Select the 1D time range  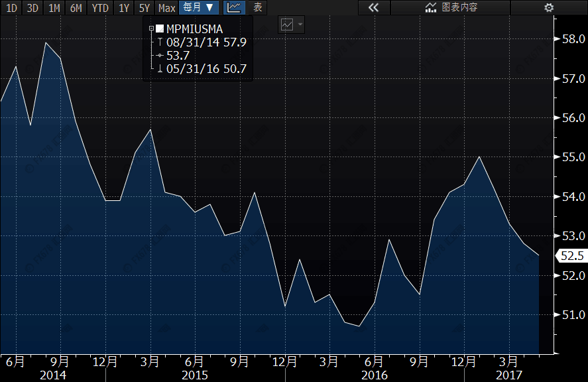(12, 8)
